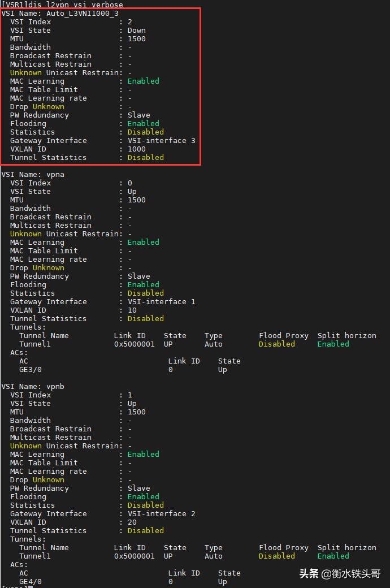Click the 'Down' VSI State value
This screenshot has height=588, width=390.
tap(136, 31)
